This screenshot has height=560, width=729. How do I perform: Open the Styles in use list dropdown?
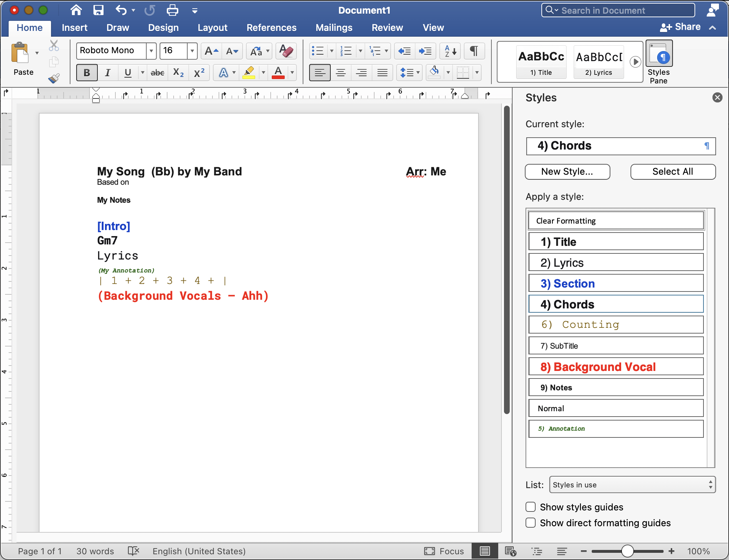pyautogui.click(x=632, y=485)
